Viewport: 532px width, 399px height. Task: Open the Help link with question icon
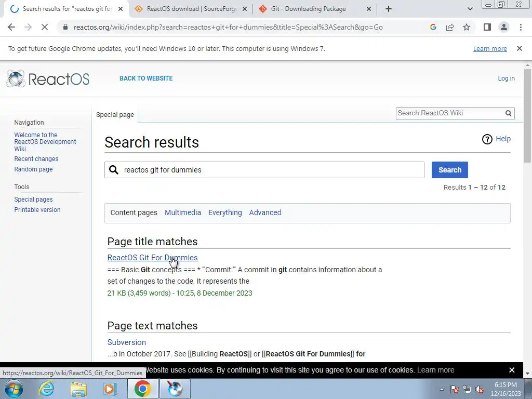tap(496, 139)
